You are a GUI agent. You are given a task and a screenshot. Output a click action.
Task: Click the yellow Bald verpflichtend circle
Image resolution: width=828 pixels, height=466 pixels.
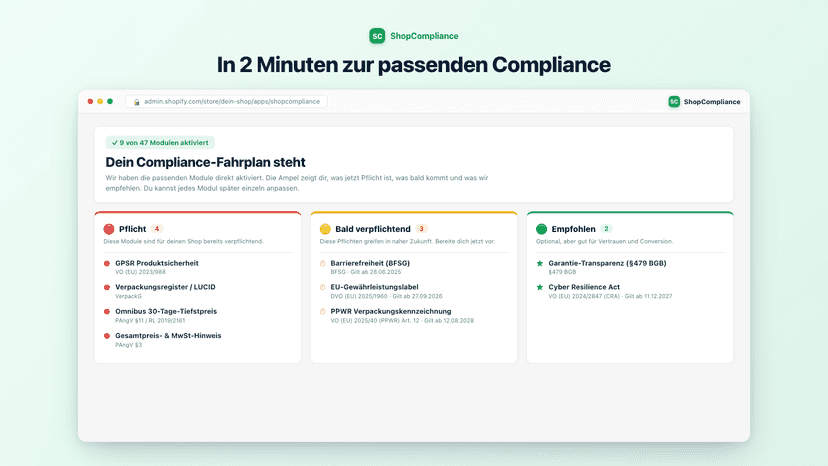point(325,229)
